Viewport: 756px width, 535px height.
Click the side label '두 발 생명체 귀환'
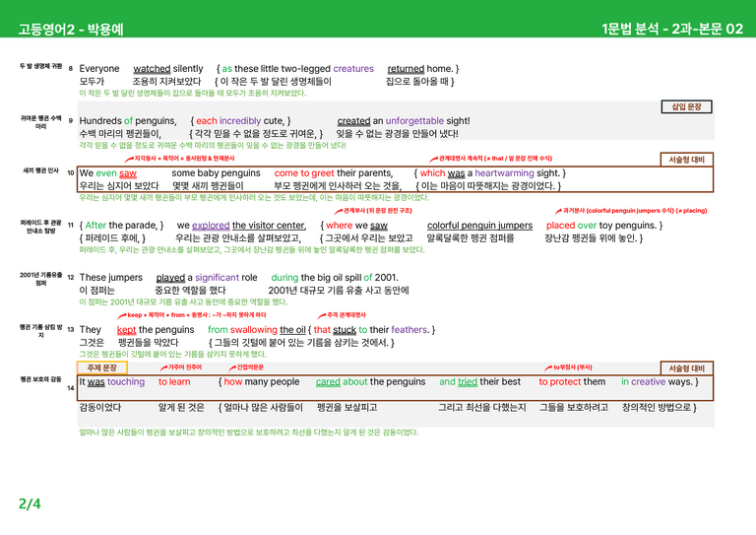[41, 66]
